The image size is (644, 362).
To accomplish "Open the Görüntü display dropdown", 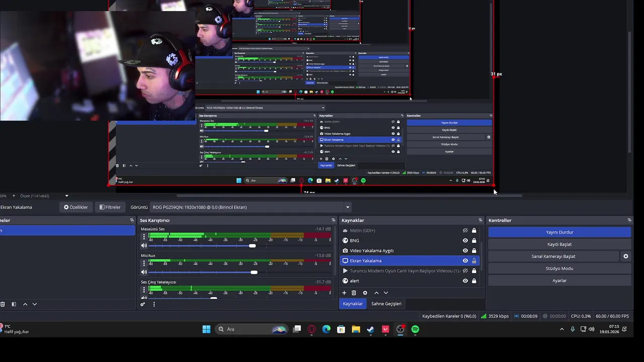I will click(x=251, y=207).
